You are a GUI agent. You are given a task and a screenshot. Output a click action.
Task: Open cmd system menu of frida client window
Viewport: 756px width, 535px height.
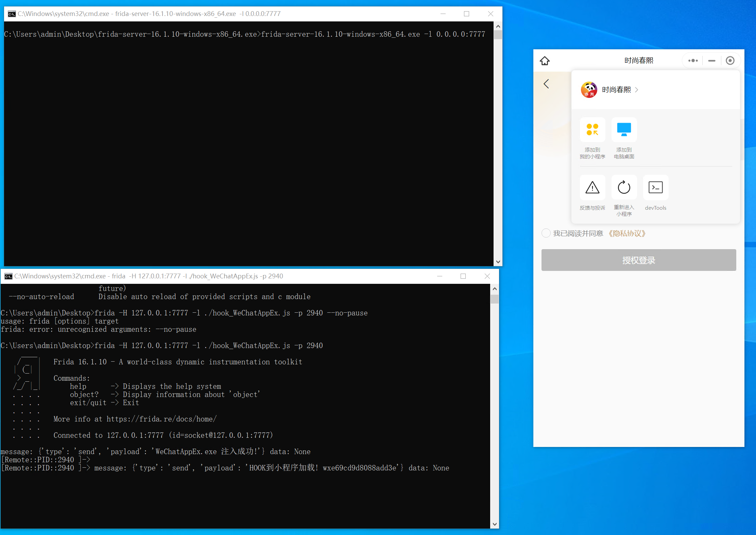pyautogui.click(x=8, y=276)
